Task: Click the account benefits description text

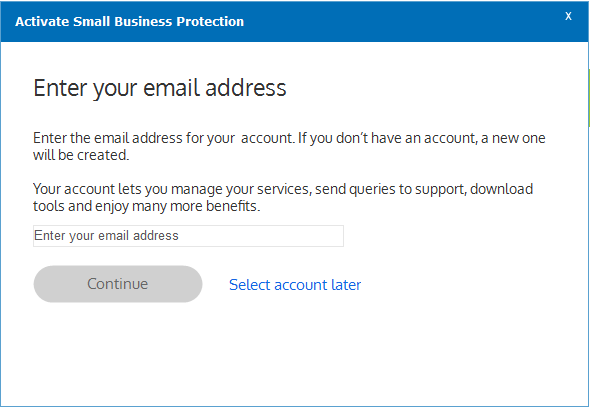Action: [x=283, y=197]
